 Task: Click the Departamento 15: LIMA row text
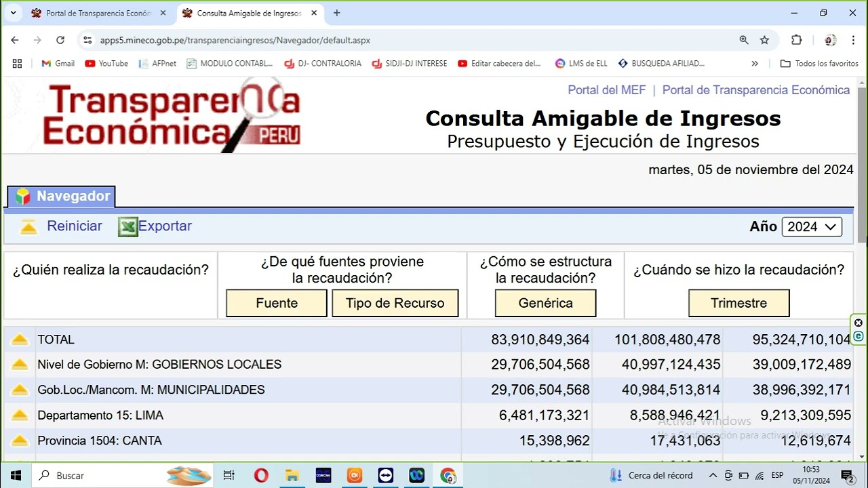[100, 415]
